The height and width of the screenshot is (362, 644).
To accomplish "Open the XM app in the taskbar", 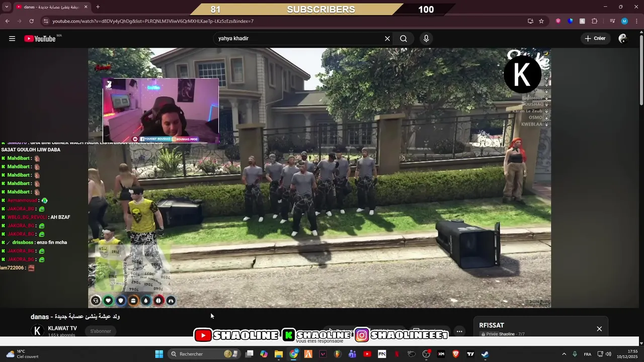I will click(441, 354).
